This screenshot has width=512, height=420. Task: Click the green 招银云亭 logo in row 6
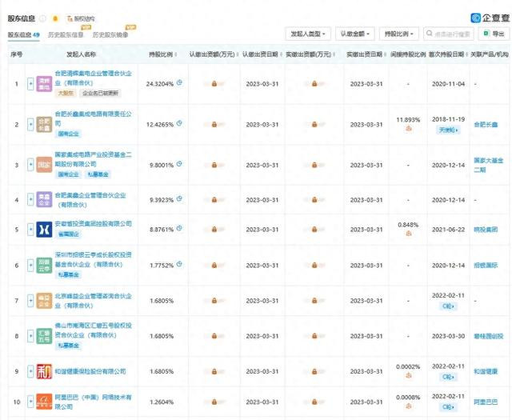tap(44, 265)
